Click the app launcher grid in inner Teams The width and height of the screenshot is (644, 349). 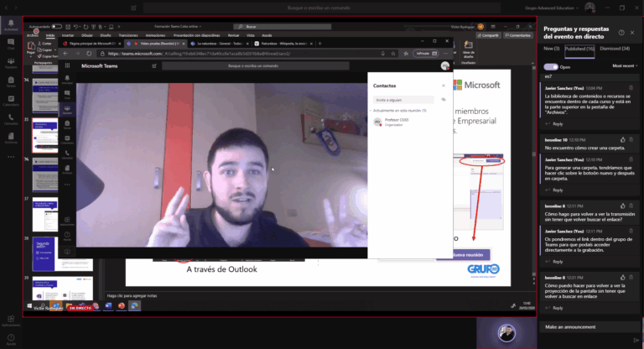(x=67, y=65)
